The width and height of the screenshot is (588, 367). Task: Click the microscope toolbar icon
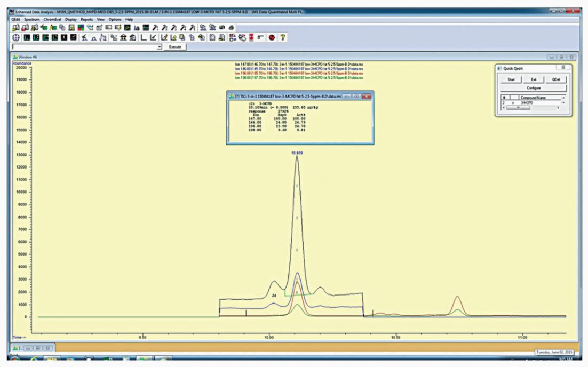tap(84, 37)
